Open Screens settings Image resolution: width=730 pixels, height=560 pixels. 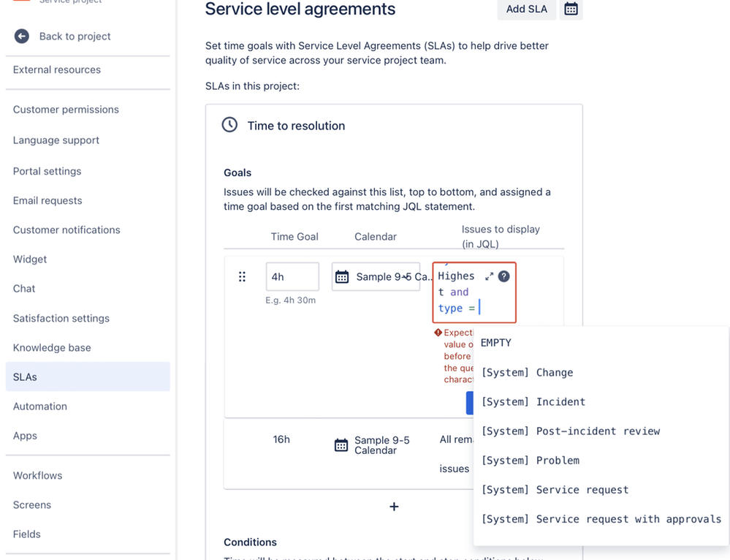tap(32, 504)
